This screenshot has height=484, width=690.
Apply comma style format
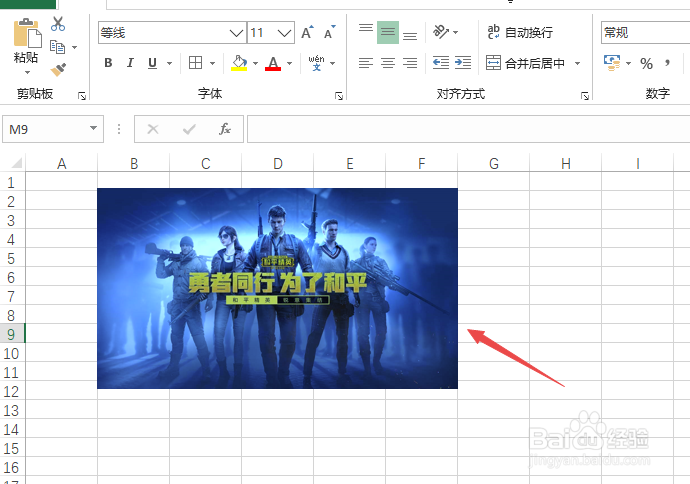pyautogui.click(x=668, y=64)
